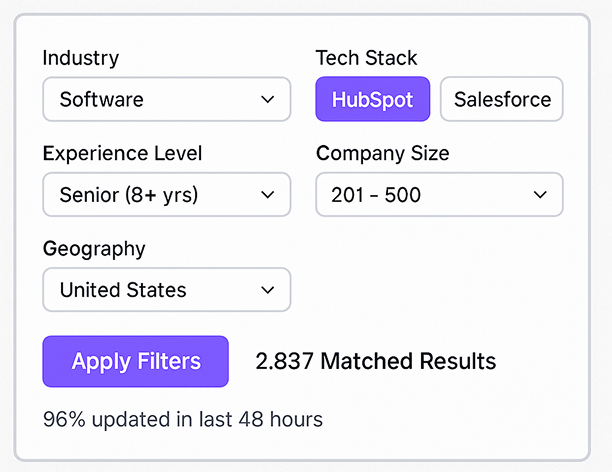Image resolution: width=612 pixels, height=472 pixels.
Task: Toggle the HubSpot tech stack chip
Action: tap(372, 99)
